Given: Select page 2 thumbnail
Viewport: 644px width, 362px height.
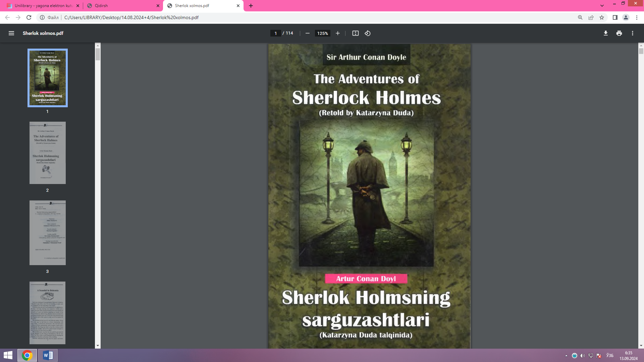Looking at the screenshot, I should (x=48, y=153).
